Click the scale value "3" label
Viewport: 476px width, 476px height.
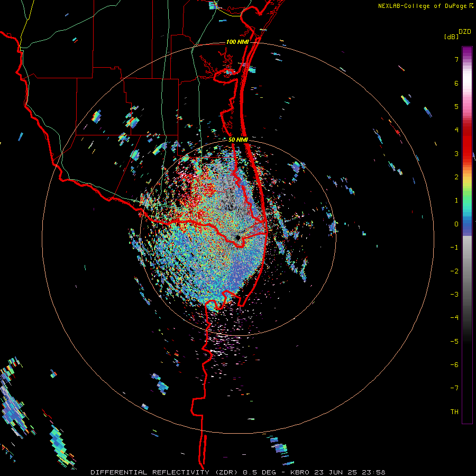456,153
